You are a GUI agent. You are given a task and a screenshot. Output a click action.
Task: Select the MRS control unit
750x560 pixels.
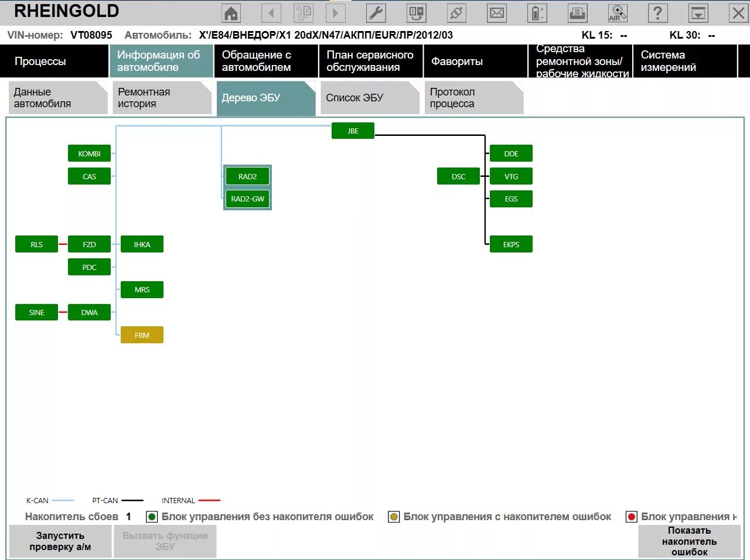pos(142,289)
